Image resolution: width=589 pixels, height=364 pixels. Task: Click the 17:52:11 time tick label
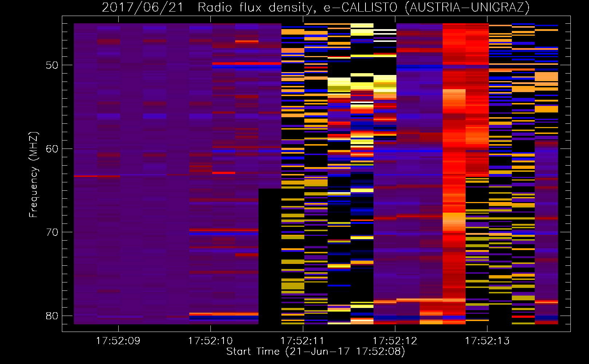click(303, 341)
